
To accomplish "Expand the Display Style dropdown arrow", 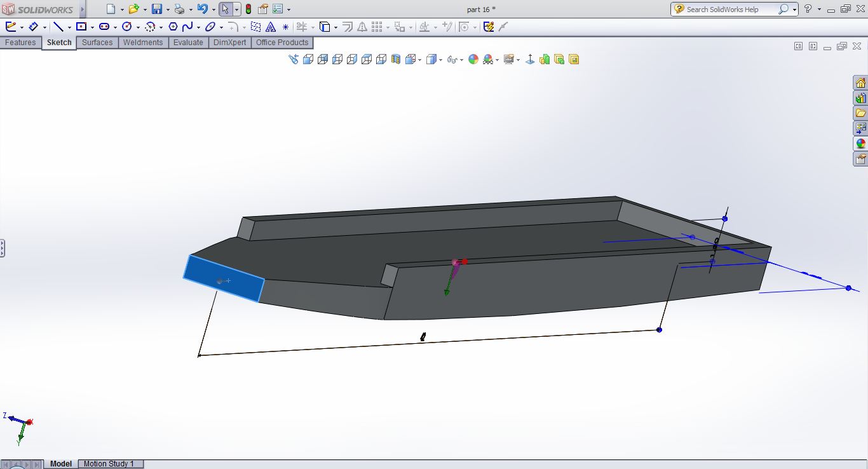I will [x=441, y=60].
